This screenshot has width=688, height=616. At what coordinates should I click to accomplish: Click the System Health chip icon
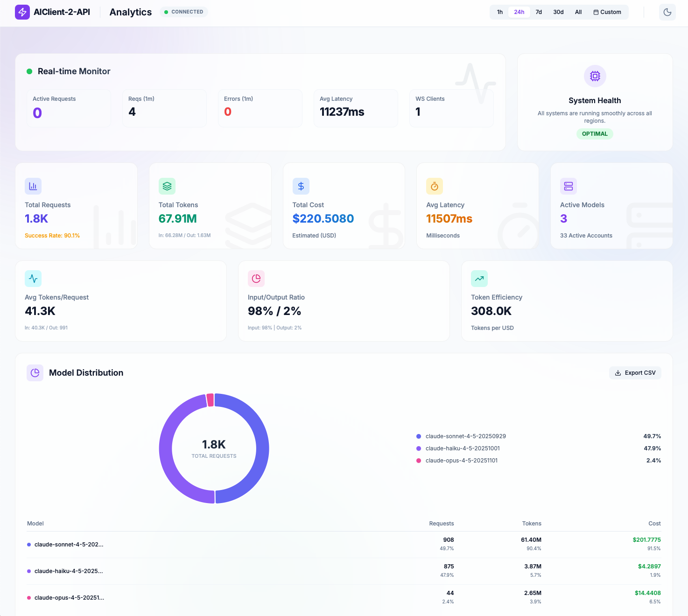595,76
